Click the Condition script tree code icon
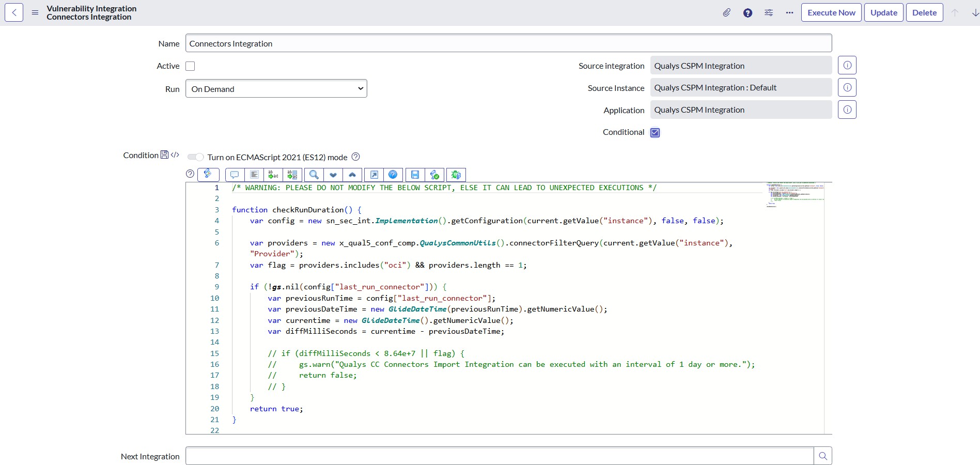 click(175, 154)
